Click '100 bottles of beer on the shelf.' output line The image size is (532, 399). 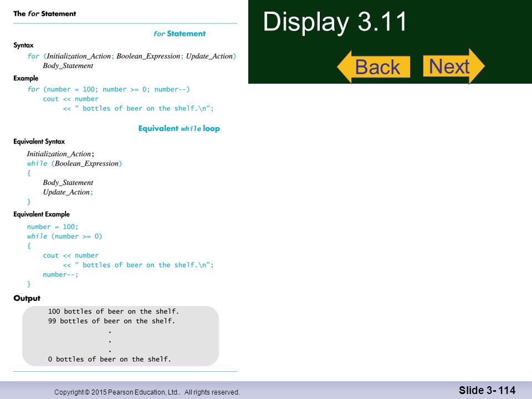(113, 311)
